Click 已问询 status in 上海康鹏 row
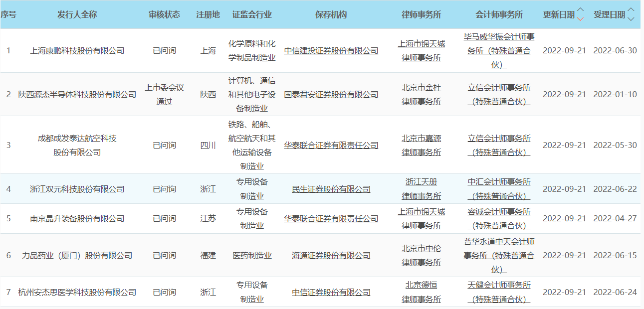Screen dimensions: 644x309 (x=164, y=51)
